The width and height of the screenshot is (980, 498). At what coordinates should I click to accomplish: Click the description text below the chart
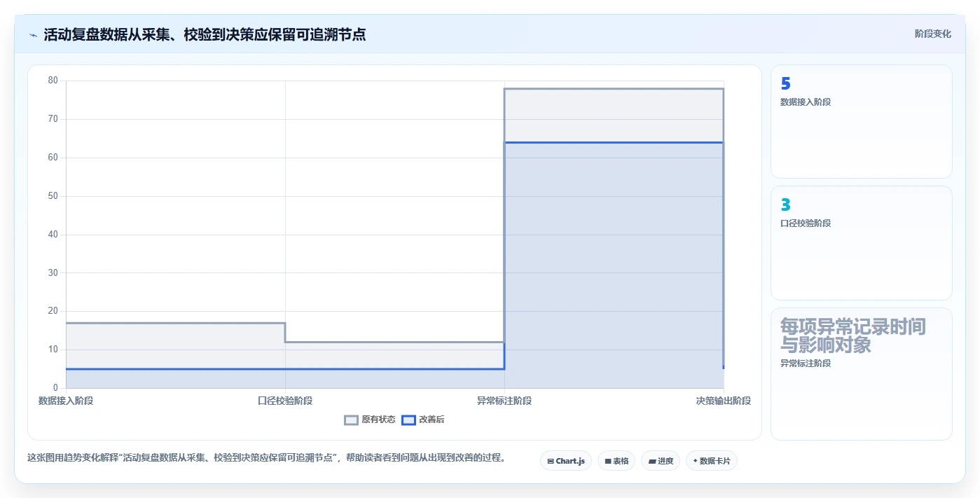266,458
